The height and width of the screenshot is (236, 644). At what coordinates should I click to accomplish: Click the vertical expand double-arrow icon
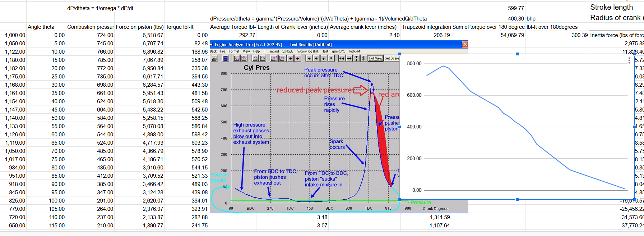pos(364,58)
